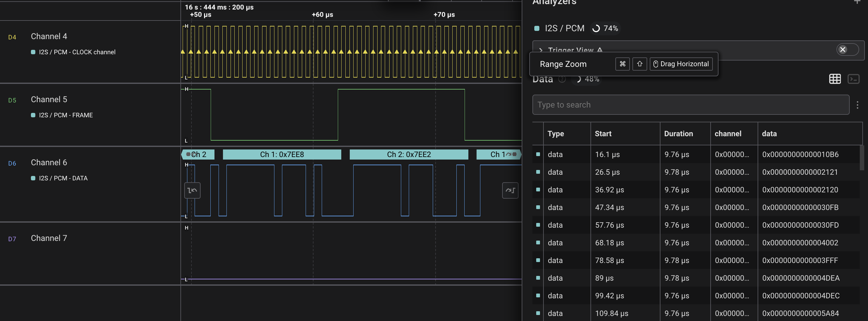Click the 74% analyzer progress spinner

click(596, 28)
